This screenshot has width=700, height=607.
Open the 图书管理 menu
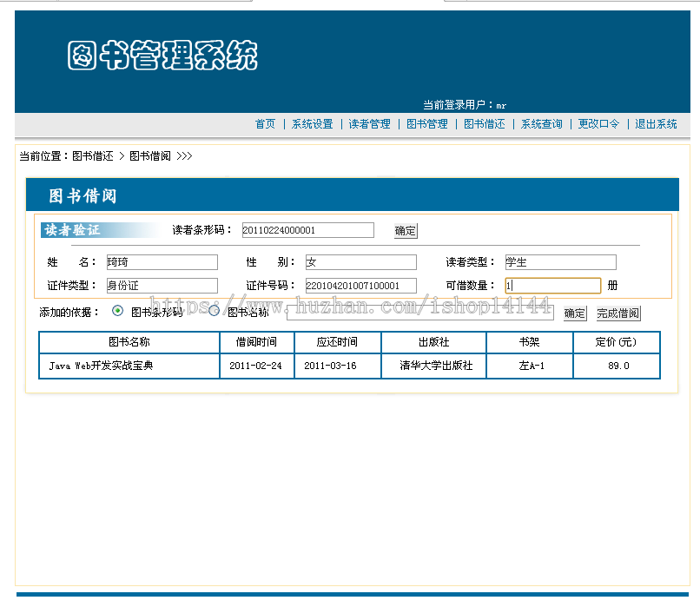click(427, 124)
